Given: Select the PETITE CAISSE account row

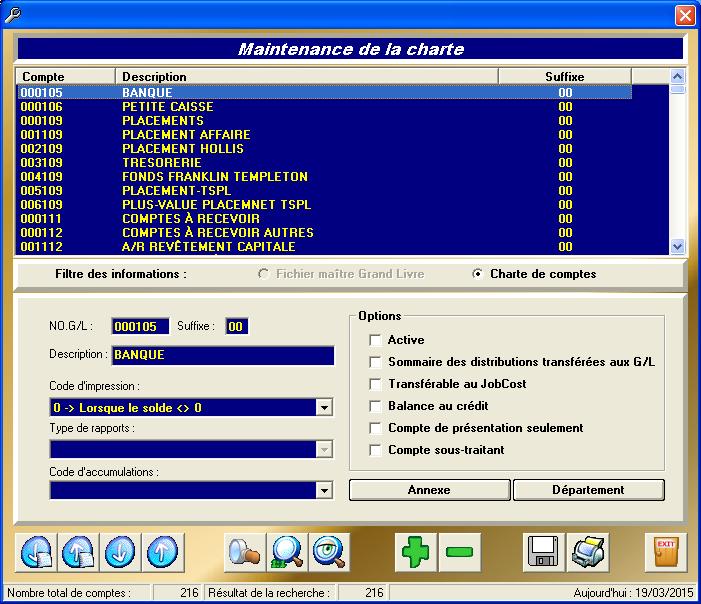Looking at the screenshot, I should [x=167, y=107].
